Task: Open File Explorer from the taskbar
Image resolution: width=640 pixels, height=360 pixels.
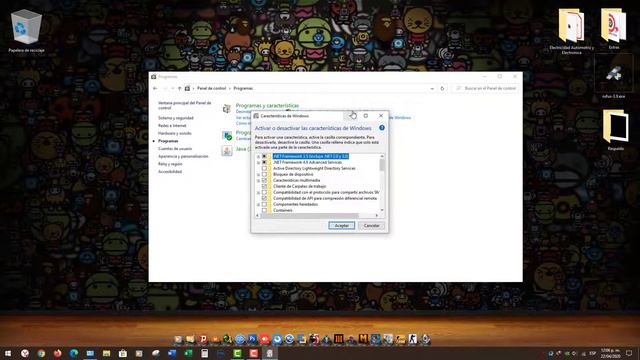Action: click(x=107, y=353)
